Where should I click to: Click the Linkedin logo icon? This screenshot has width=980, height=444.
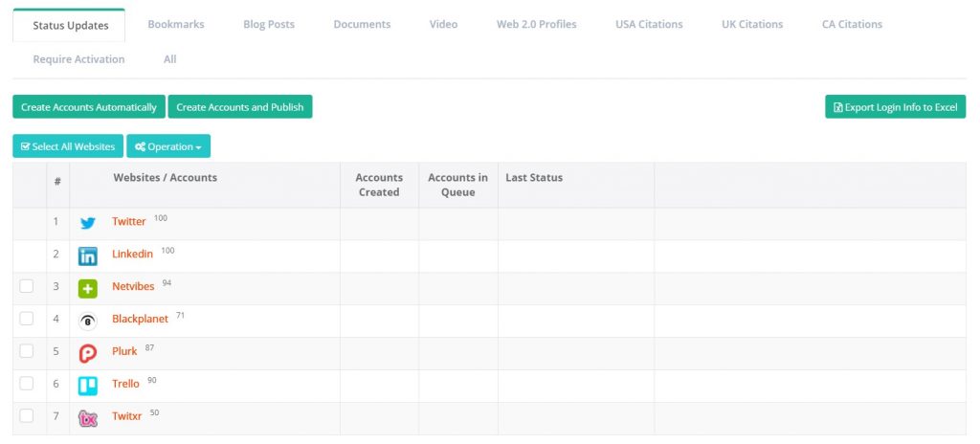pos(87,255)
